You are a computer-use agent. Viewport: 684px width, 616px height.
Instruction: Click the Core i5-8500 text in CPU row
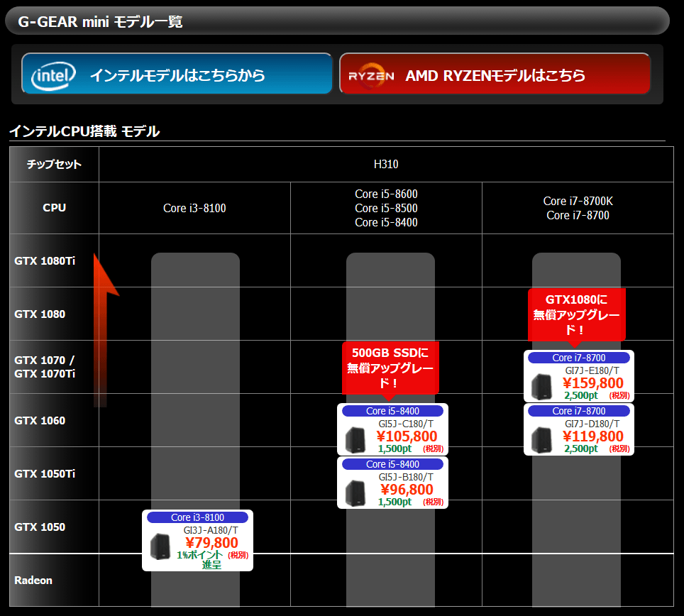(x=386, y=208)
